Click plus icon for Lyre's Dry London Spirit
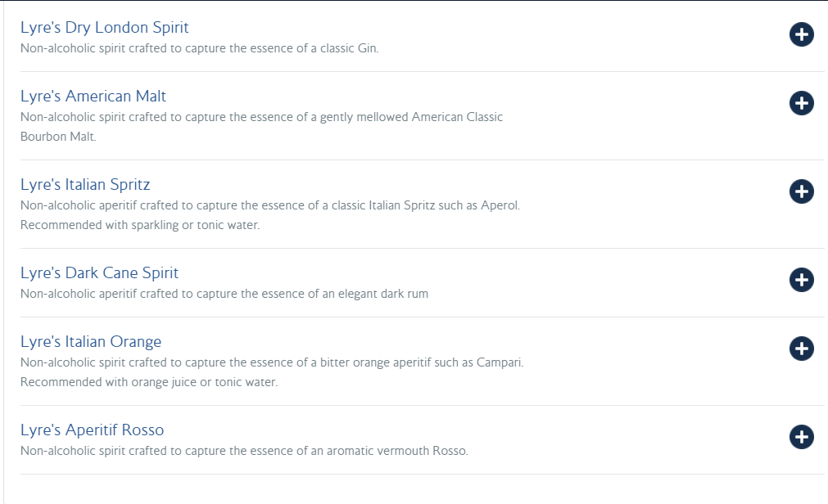Image resolution: width=828 pixels, height=504 pixels. pyautogui.click(x=801, y=34)
